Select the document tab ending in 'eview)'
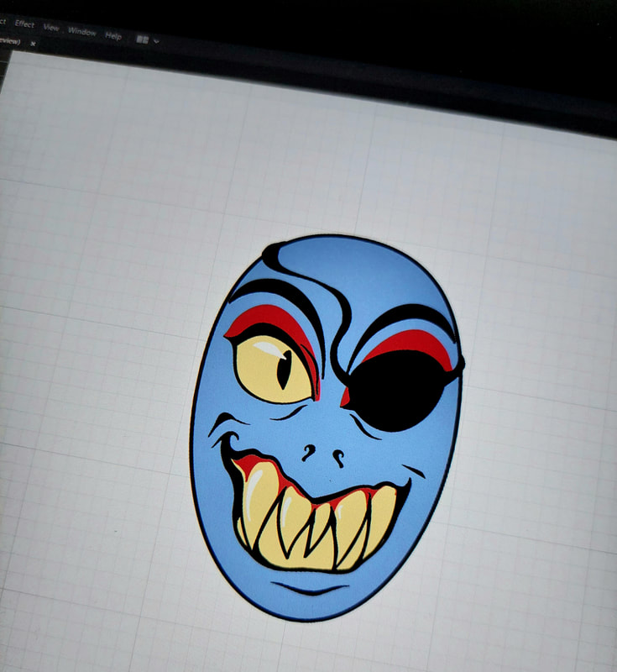Viewport: 617px width, 672px height. (x=10, y=39)
